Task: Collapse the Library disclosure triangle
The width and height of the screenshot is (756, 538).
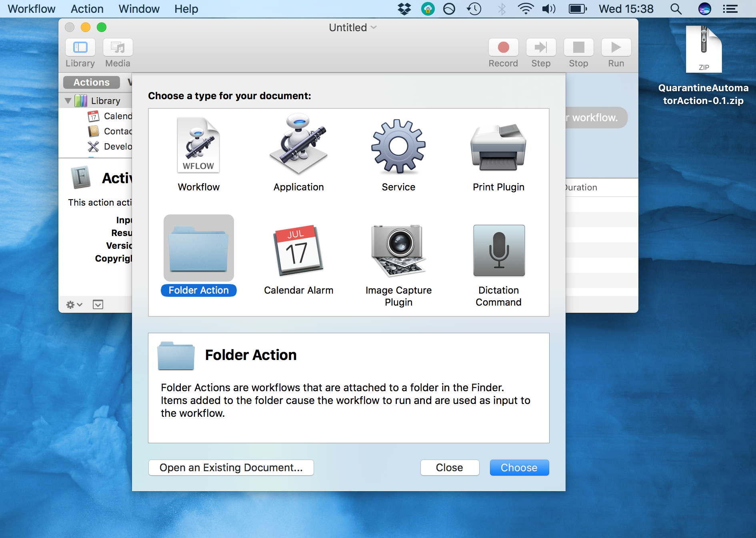Action: (x=68, y=101)
